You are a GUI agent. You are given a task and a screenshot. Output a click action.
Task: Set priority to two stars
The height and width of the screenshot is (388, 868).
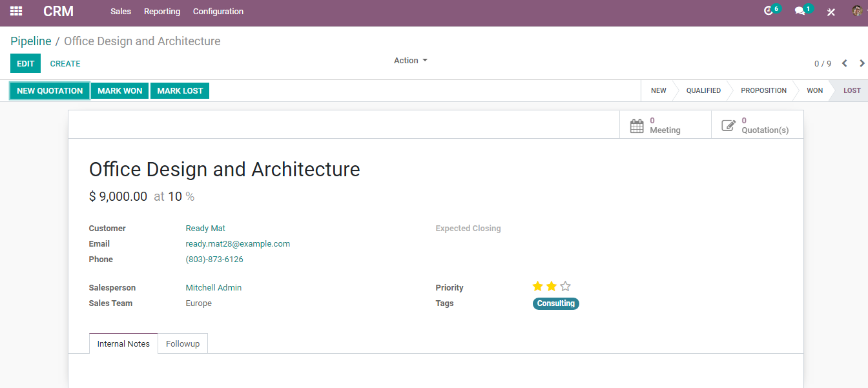552,287
